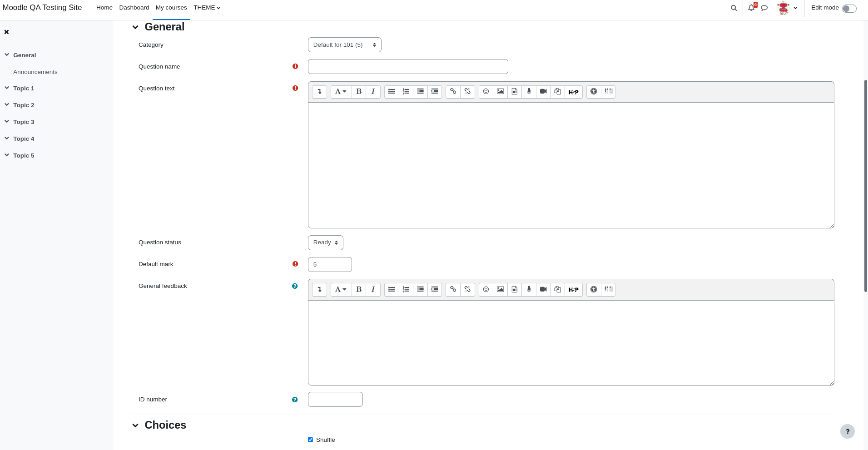The image size is (868, 450).
Task: Insert link in General feedback editor
Action: (453, 290)
